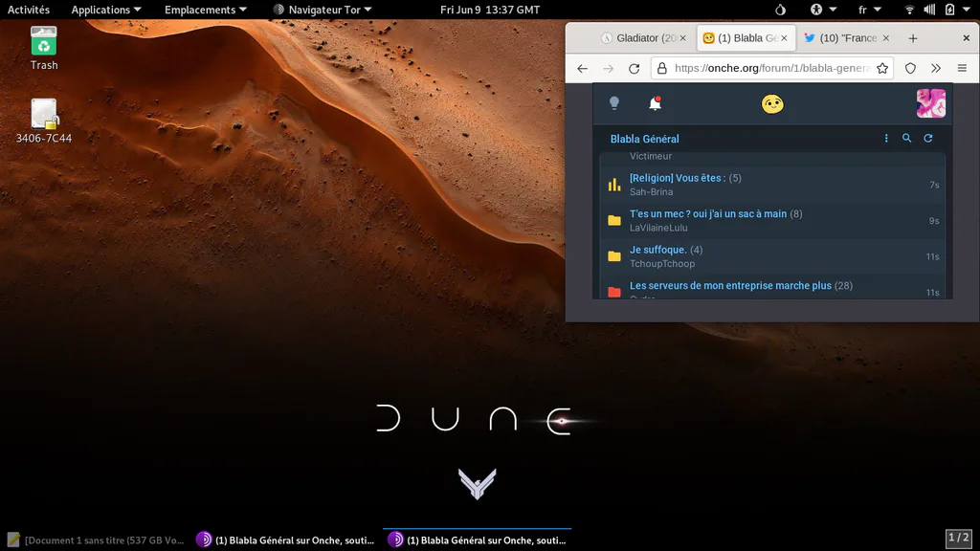The width and height of the screenshot is (980, 551).
Task: Search the Blabla Général forum
Action: click(x=907, y=138)
